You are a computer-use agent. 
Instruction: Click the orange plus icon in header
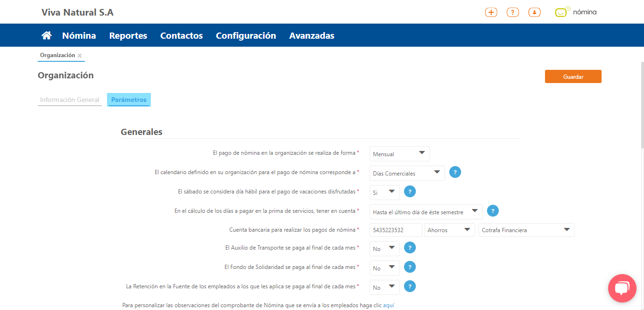(491, 13)
